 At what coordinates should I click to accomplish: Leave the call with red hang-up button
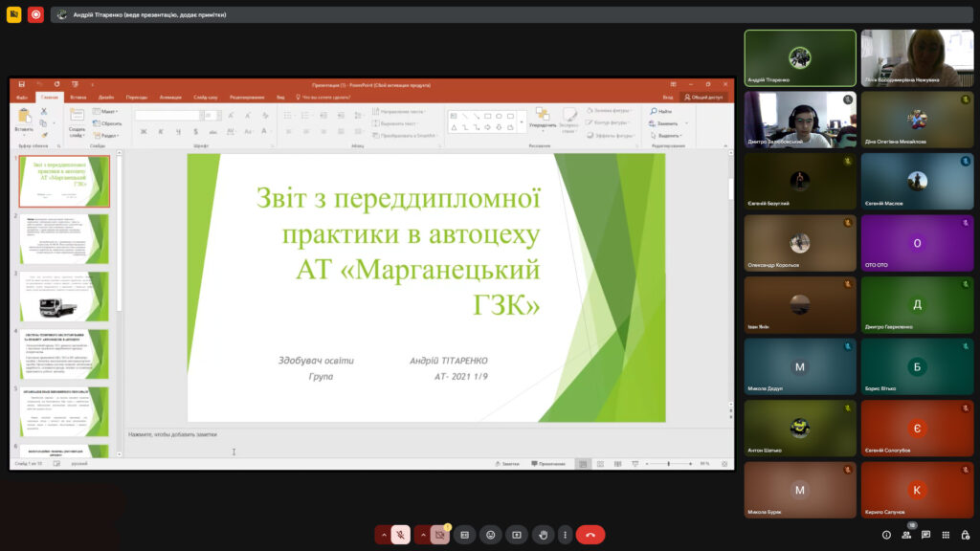590,535
